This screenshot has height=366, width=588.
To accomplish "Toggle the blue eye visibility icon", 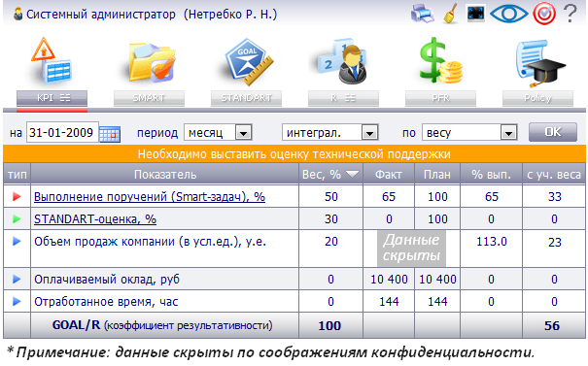I will pos(509,14).
